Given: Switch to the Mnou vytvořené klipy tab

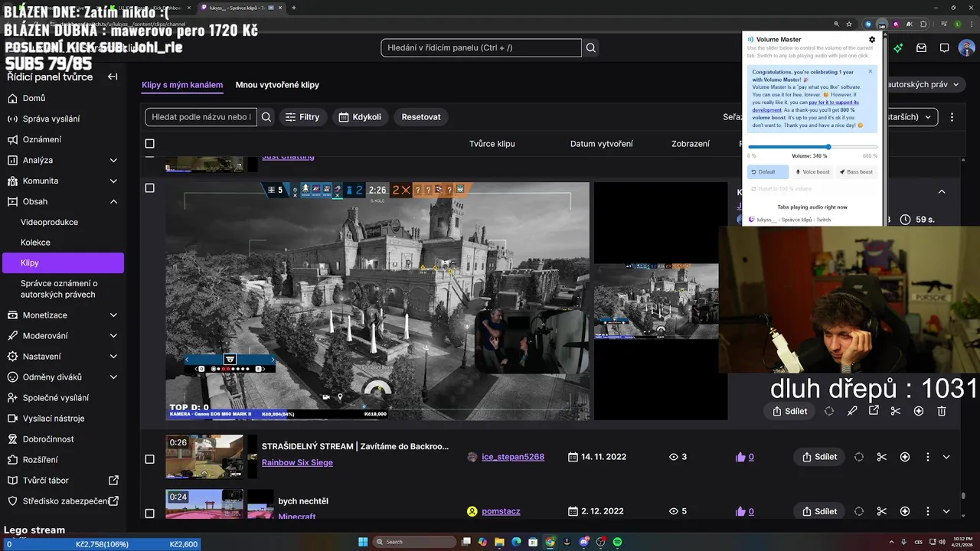Looking at the screenshot, I should [277, 85].
